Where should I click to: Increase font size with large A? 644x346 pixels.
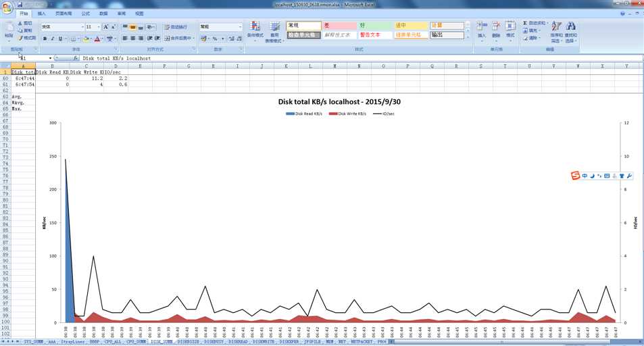click(105, 27)
